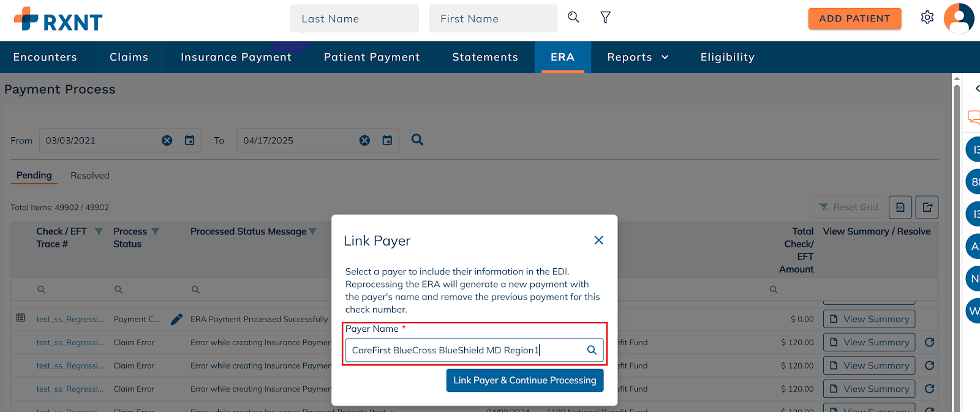Viewport: 980px width, 412px height.
Task: Click the user profile avatar
Action: coord(959,18)
